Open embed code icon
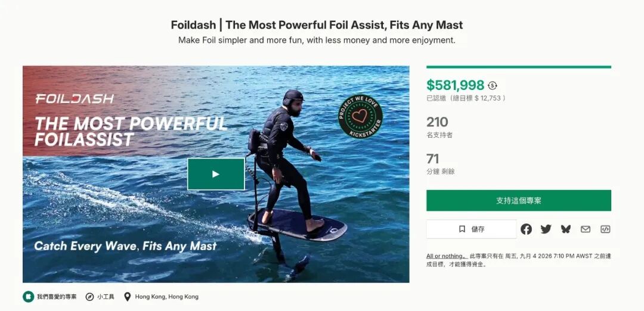 pyautogui.click(x=605, y=229)
